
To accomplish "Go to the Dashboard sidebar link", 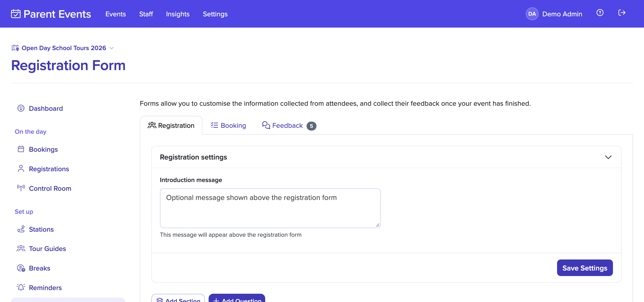I will (46, 108).
